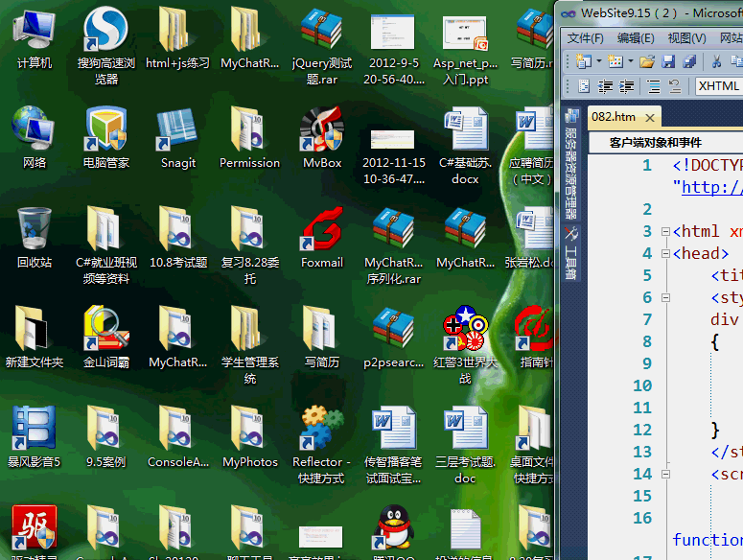Image resolution: width=743 pixels, height=560 pixels.
Task: Click the http:// link in the DOCTYPE
Action: 711,187
